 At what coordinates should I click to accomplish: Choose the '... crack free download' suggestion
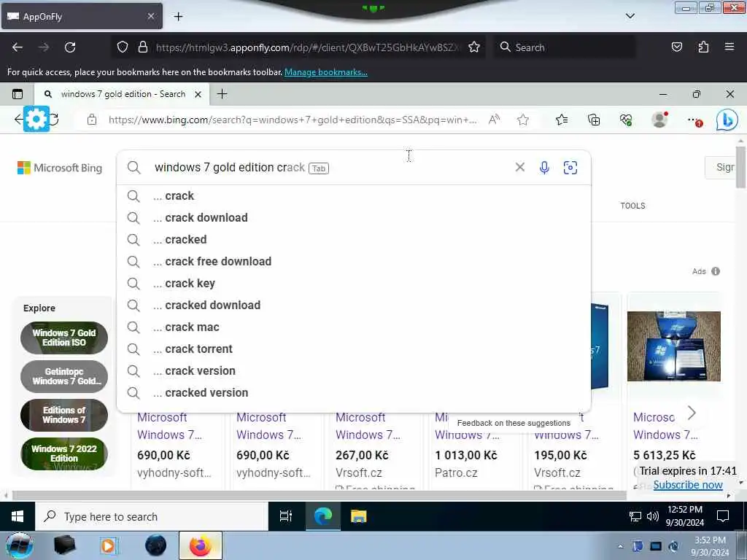[x=354, y=262]
